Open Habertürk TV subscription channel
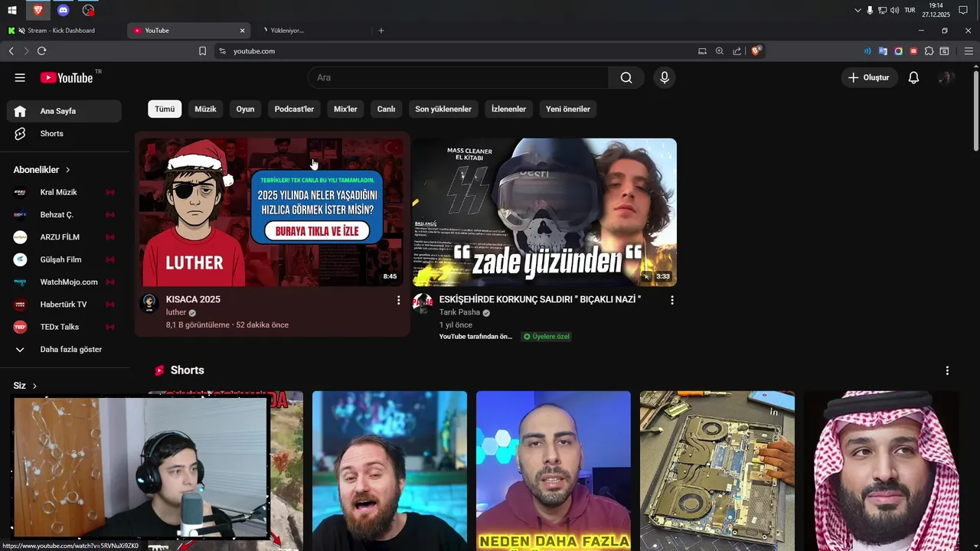 [x=64, y=305]
